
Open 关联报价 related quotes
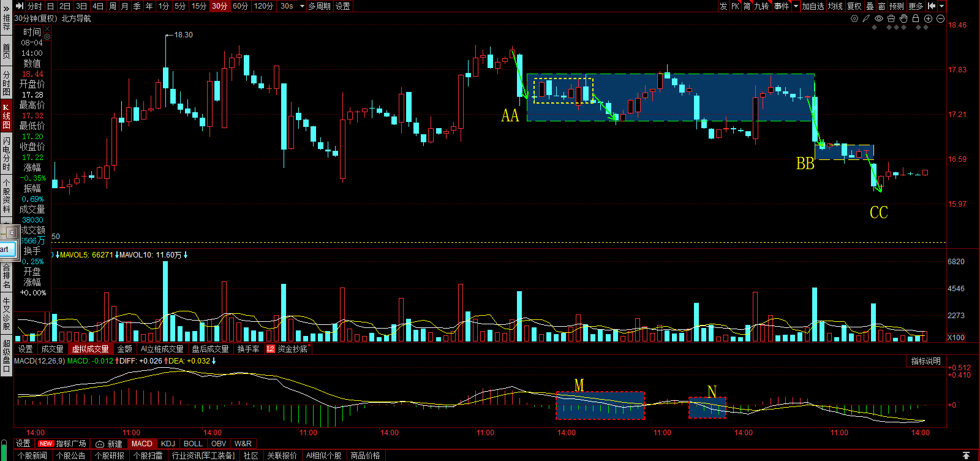click(x=282, y=455)
